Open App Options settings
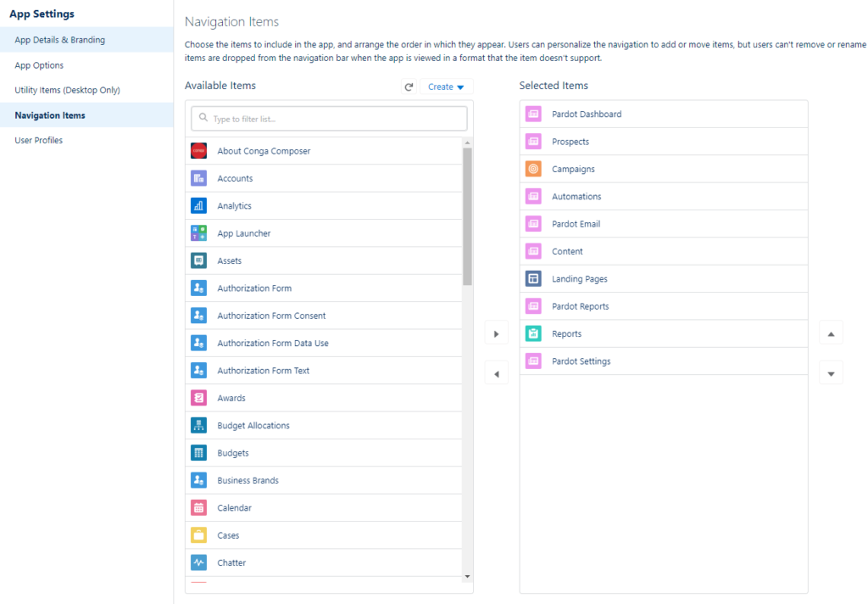868x604 pixels. 86,64
